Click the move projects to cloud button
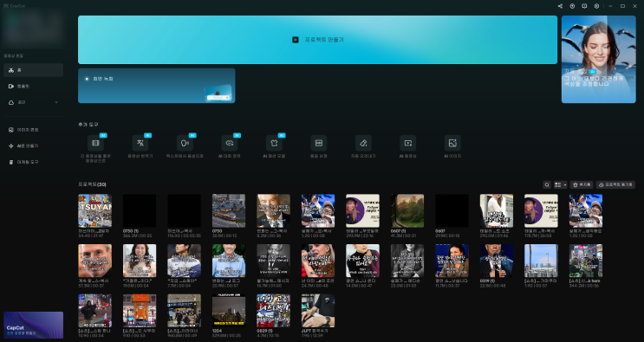Image resolution: width=644 pixels, height=342 pixels. 615,185
